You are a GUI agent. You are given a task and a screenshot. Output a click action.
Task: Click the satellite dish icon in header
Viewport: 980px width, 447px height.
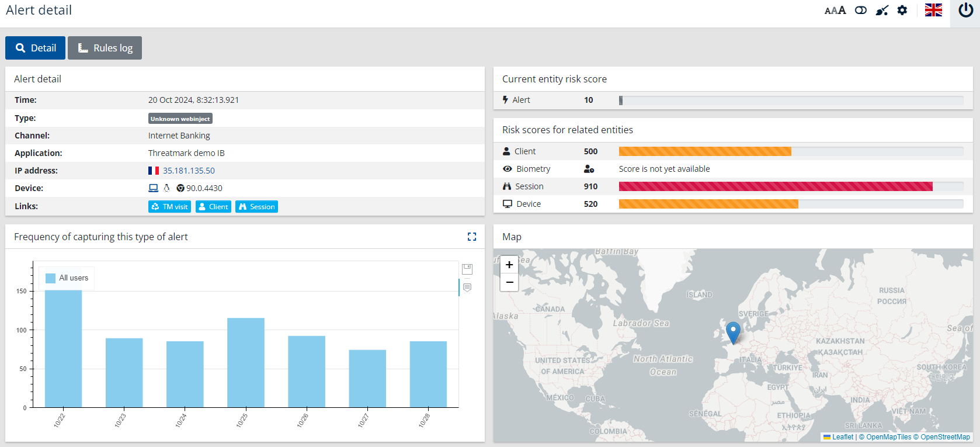[x=882, y=10]
